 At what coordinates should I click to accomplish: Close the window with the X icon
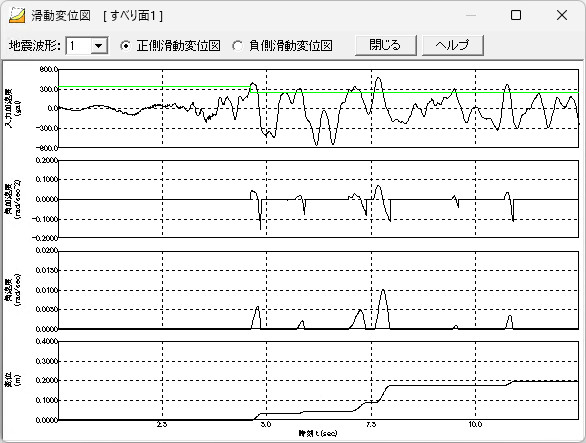562,15
